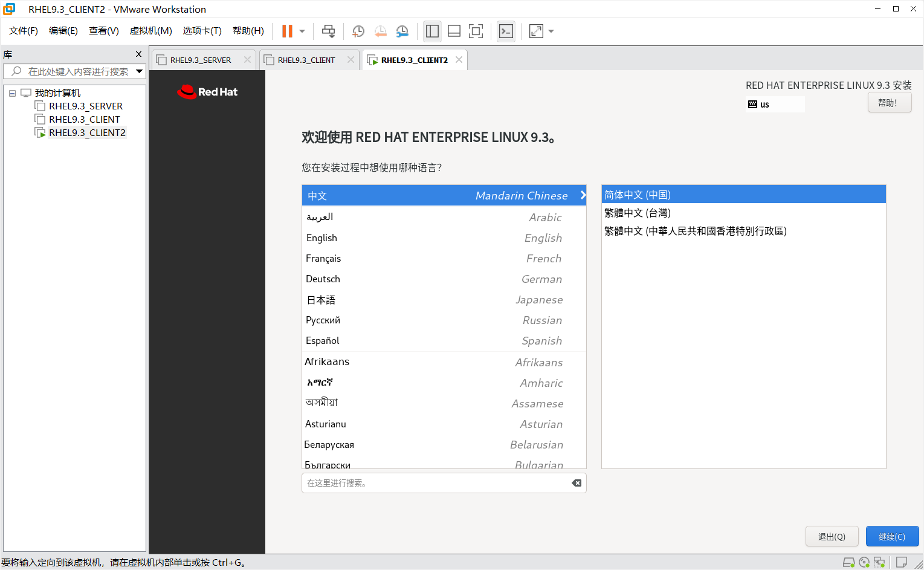Click the hard disk status icon
The image size is (924, 570).
click(848, 562)
